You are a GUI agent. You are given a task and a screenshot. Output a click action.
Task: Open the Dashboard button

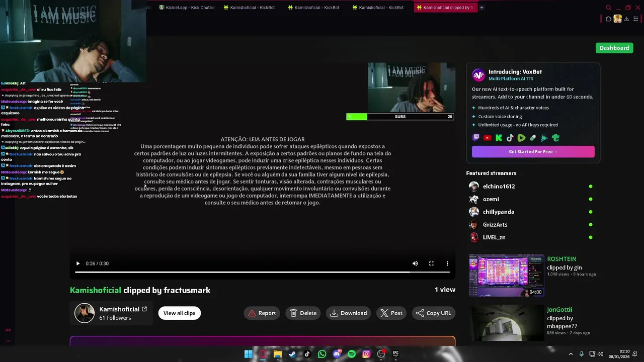(x=614, y=48)
